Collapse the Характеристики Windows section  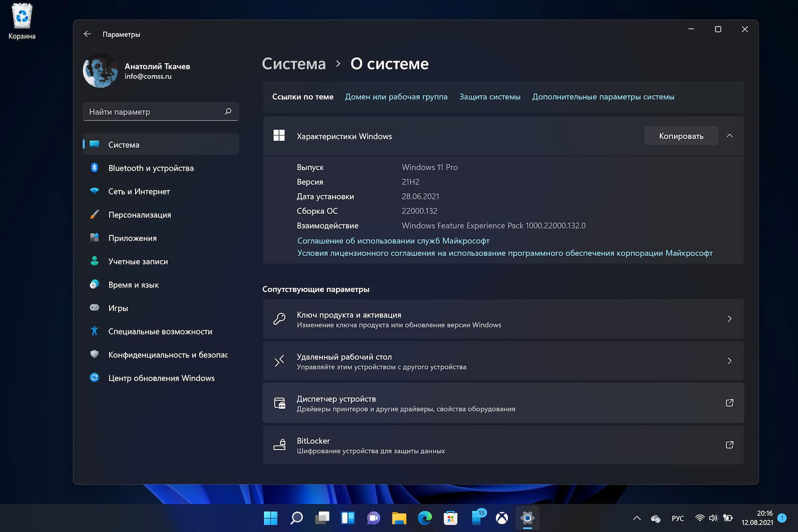tap(729, 136)
